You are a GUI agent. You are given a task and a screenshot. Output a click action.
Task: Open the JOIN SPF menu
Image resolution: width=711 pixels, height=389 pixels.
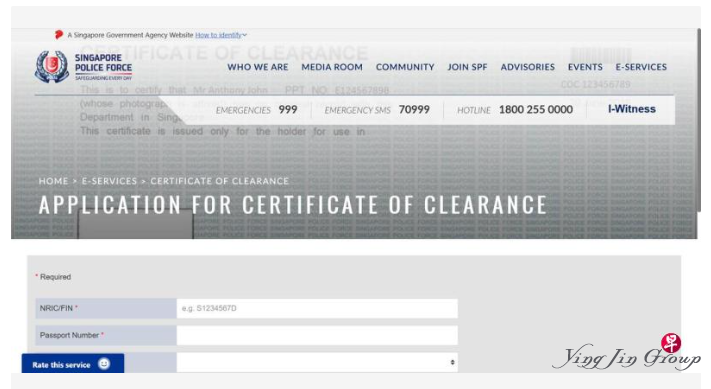pyautogui.click(x=467, y=67)
